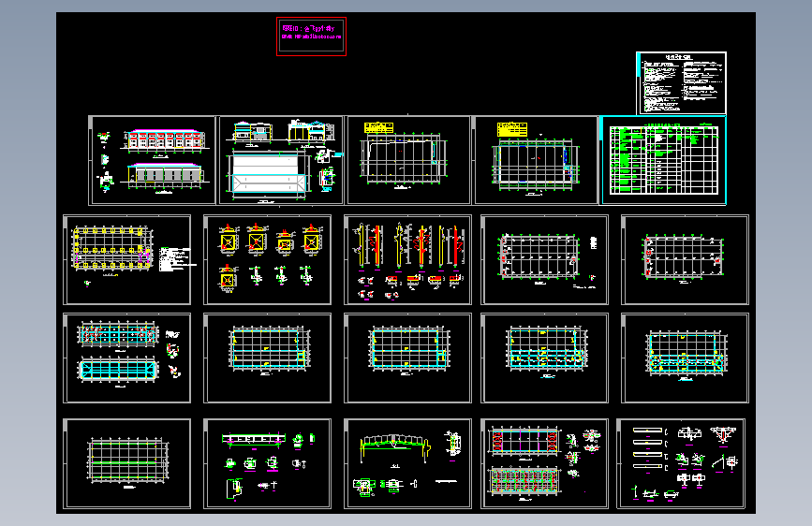Open the connection details sheet with white bars
Viewport: 812px width, 526px height.
click(x=681, y=463)
